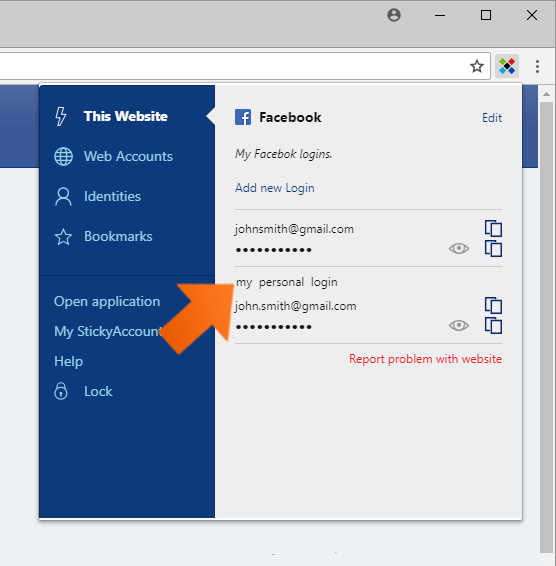The width and height of the screenshot is (556, 566).
Task: Open Chrome three-dot menu
Action: coord(538,66)
